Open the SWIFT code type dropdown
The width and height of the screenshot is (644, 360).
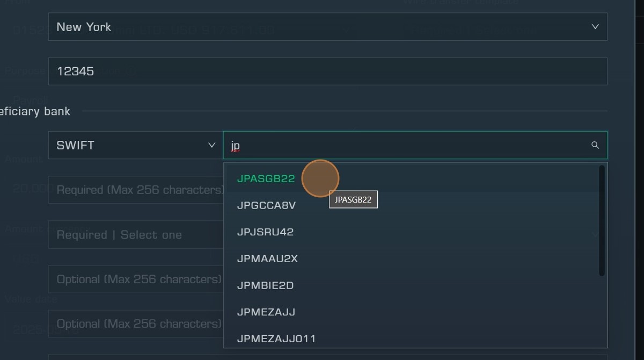click(134, 145)
